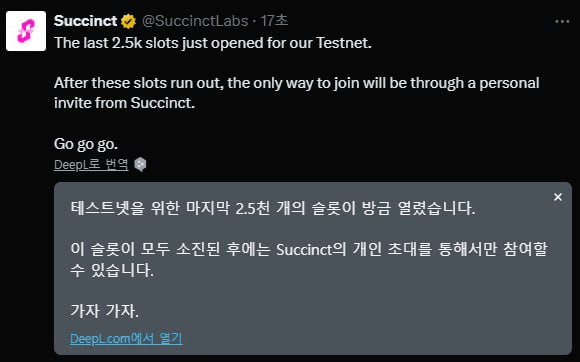Click the '이 슬롯이 모두 소진된' translated line

tap(309, 249)
